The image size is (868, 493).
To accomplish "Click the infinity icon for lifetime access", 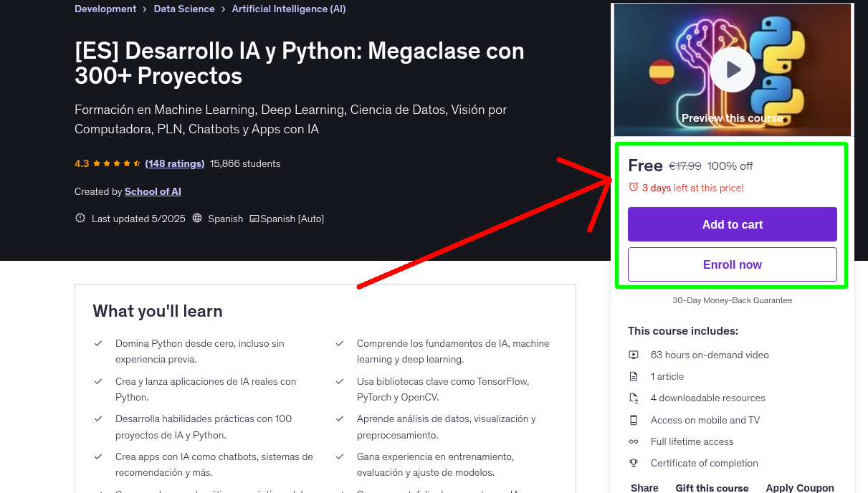I will coord(634,441).
